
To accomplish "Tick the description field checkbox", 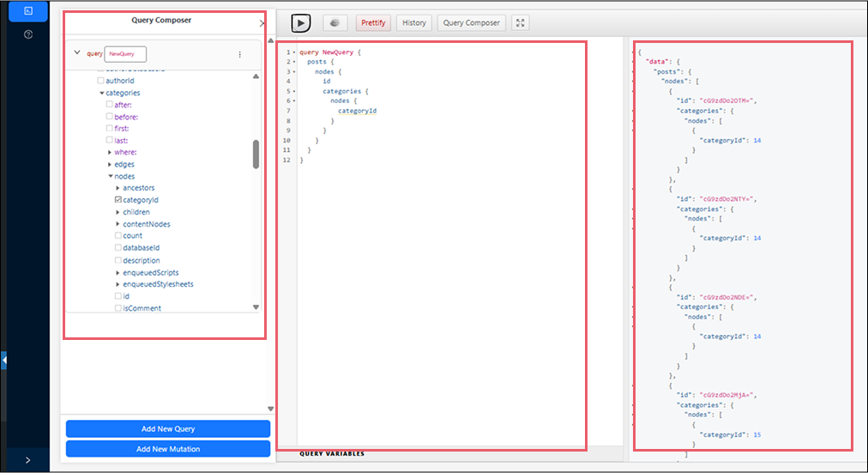I will 118,260.
